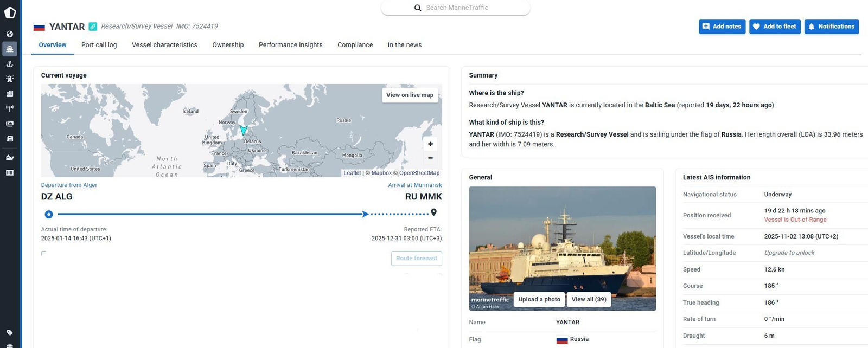
Task: Open the news sidebar icon
Action: [10, 139]
